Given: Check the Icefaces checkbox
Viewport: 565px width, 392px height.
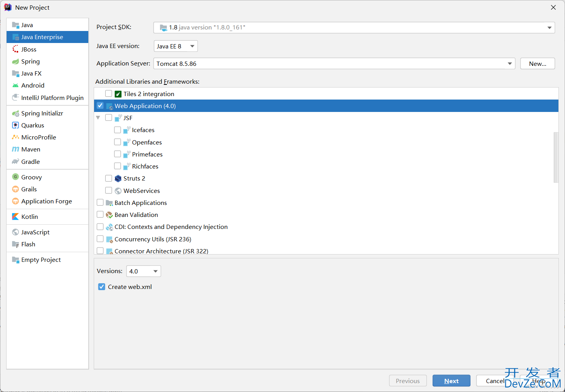Looking at the screenshot, I should pyautogui.click(x=118, y=130).
